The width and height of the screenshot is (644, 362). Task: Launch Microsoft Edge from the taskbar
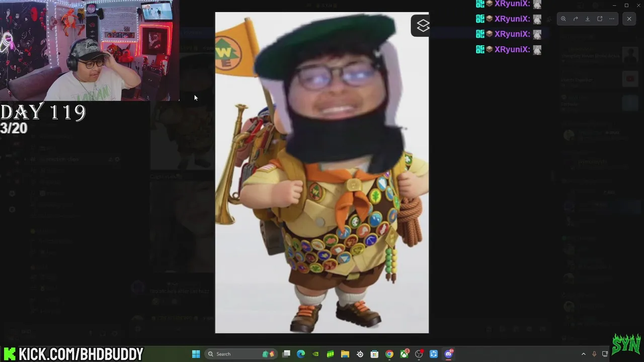tap(301, 354)
